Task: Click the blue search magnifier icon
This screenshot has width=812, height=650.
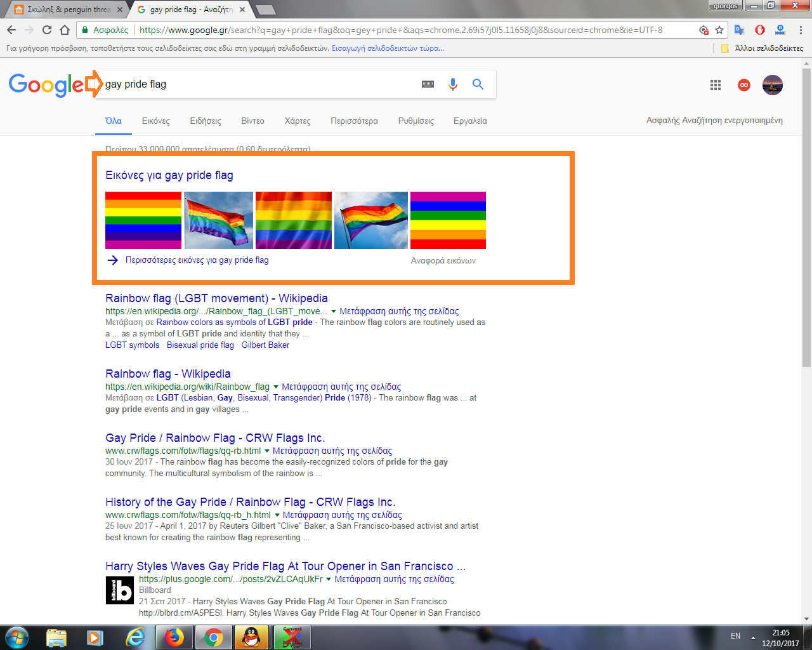Action: point(478,84)
